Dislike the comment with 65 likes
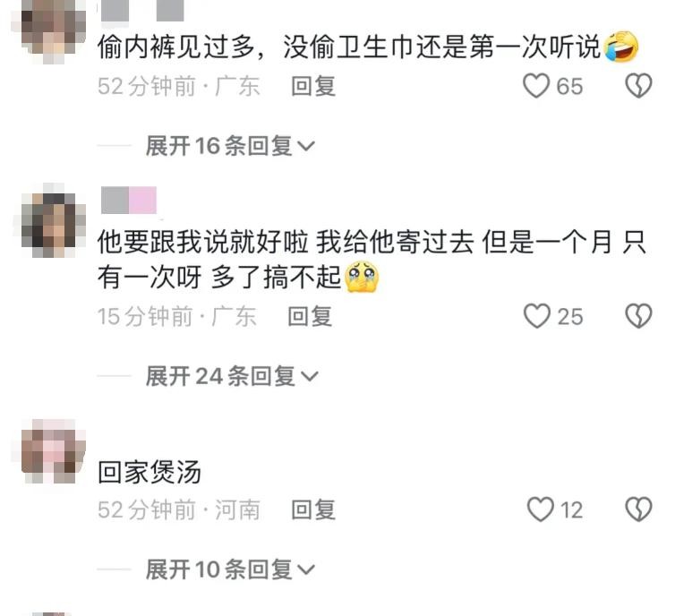Image resolution: width=675 pixels, height=616 pixels. click(x=638, y=86)
